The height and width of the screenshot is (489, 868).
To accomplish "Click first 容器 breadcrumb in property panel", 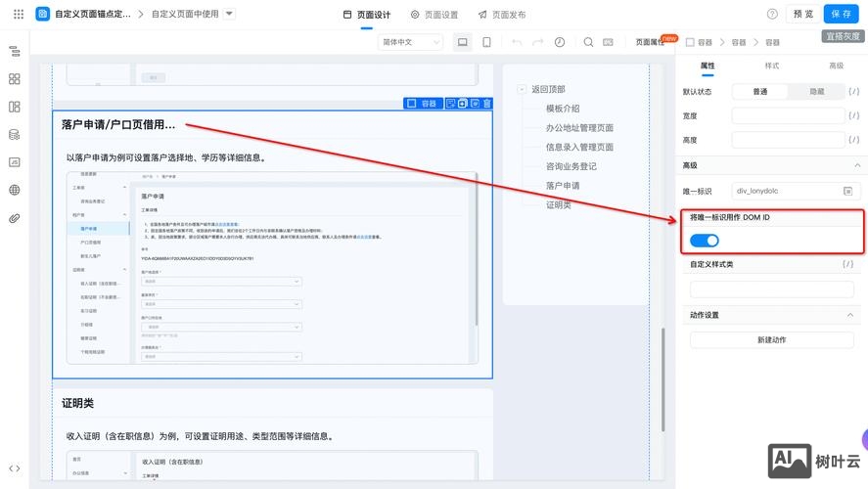I will coord(705,43).
